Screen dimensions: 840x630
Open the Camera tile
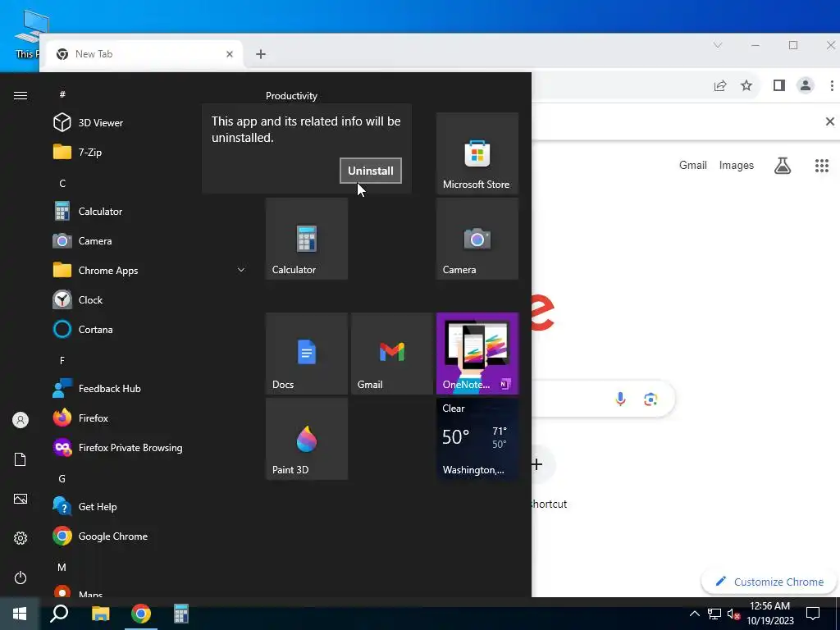point(477,239)
